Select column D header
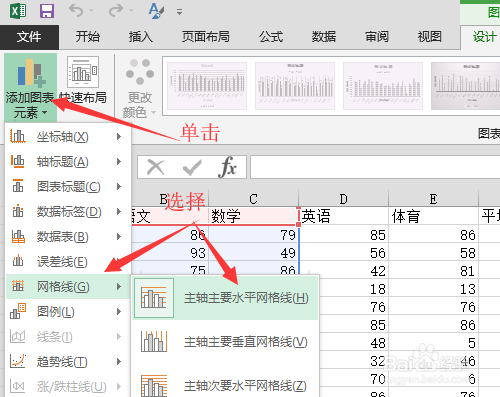This screenshot has height=397, width=500. 344,199
